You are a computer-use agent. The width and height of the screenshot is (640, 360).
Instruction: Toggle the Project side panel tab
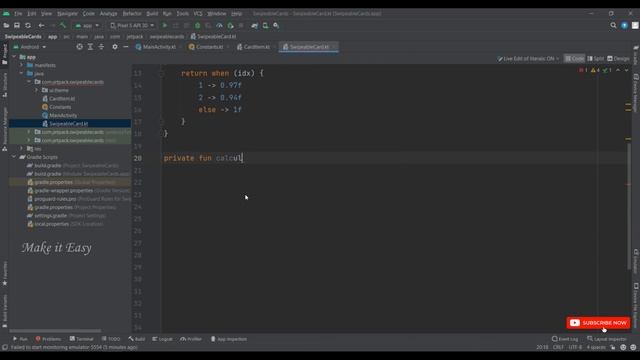pos(4,54)
